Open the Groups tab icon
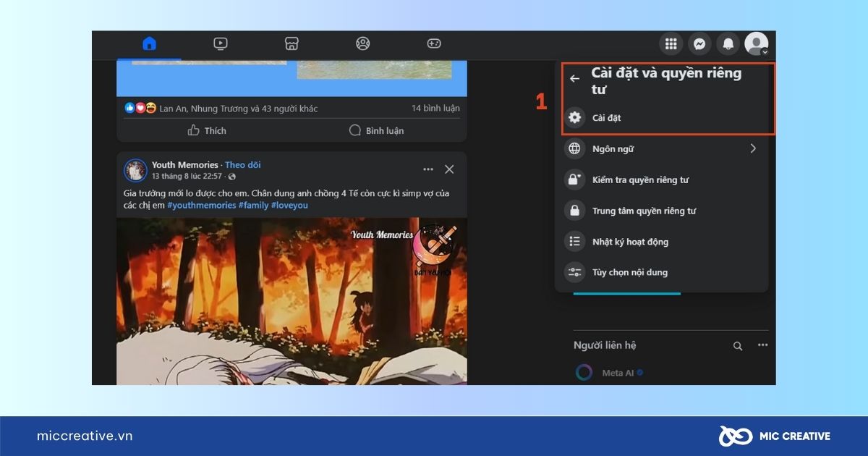The height and width of the screenshot is (456, 868). point(363,43)
